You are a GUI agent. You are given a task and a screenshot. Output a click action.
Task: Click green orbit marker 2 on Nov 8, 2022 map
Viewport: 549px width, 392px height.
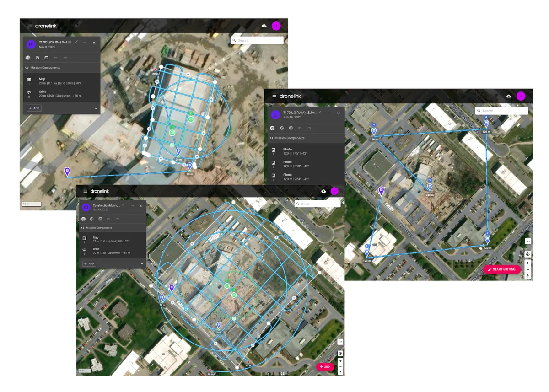191,118
